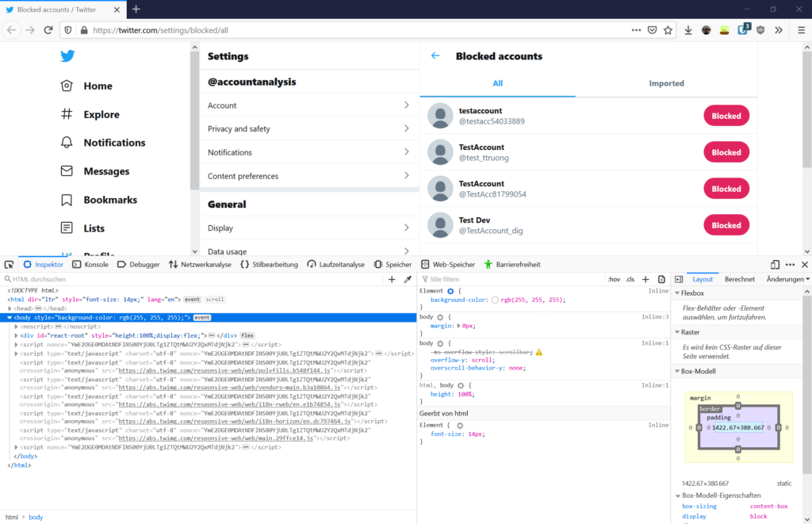Show more toolbar extensions with double chevron

(x=779, y=30)
